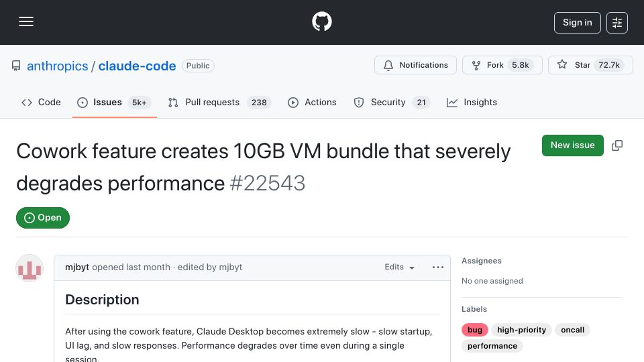Select the high-priority label
The image size is (644, 362).
(x=522, y=330)
